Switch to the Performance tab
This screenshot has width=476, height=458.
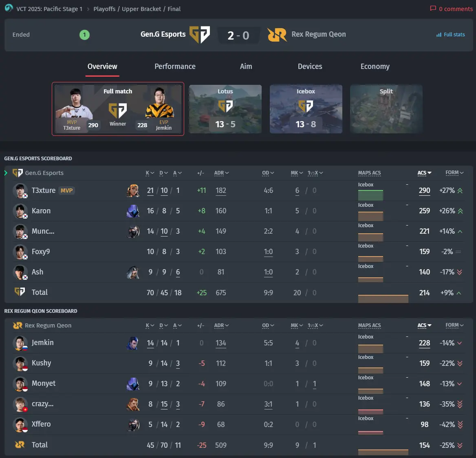coord(175,66)
